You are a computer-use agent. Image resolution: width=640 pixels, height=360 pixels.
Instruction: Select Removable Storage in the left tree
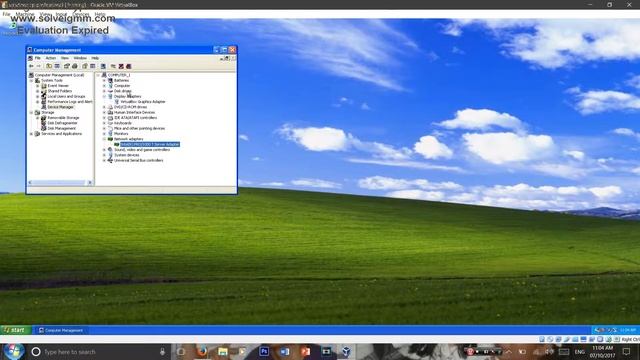click(x=63, y=118)
